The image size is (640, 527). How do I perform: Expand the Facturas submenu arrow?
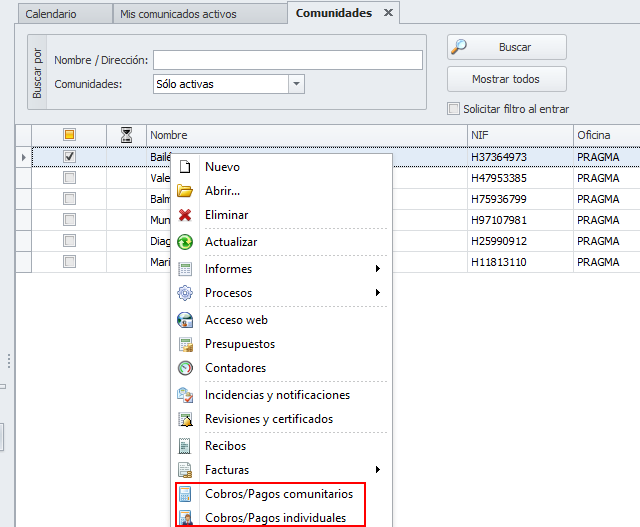click(x=378, y=470)
